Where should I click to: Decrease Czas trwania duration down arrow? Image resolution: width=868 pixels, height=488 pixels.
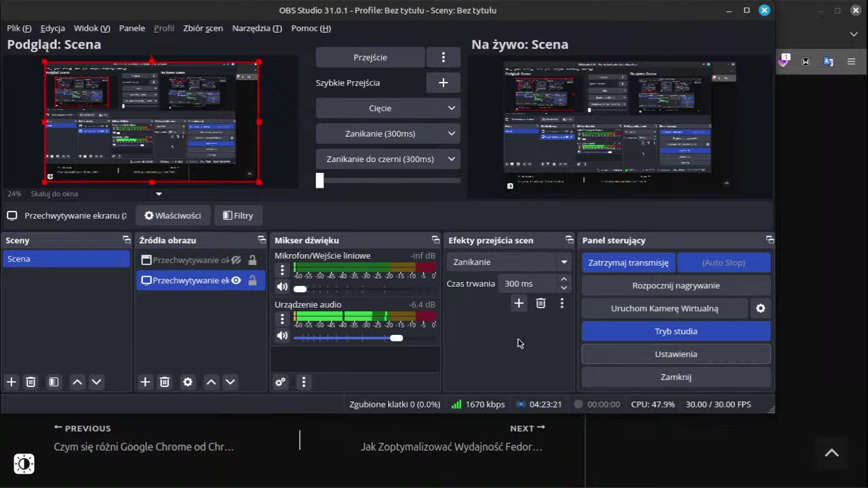pos(564,288)
